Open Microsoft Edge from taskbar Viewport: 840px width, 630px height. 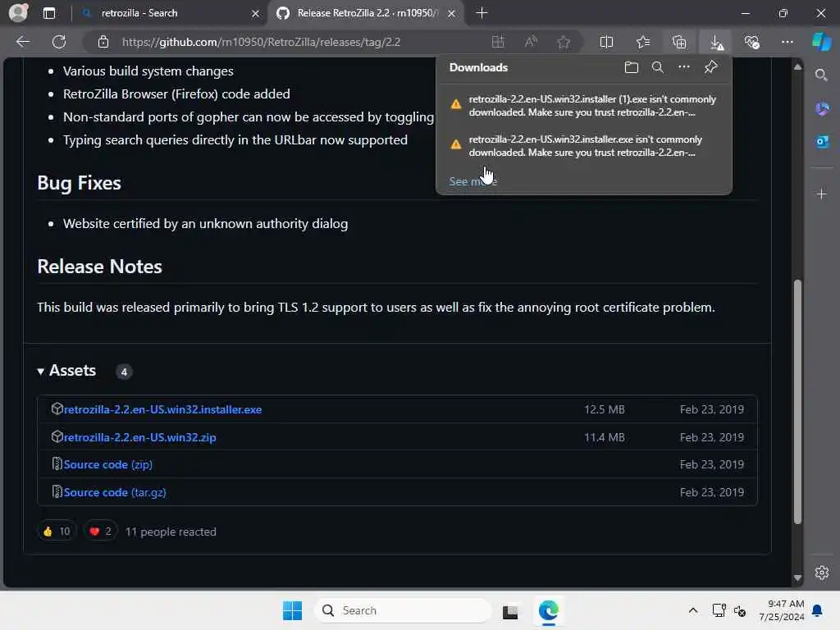549,610
